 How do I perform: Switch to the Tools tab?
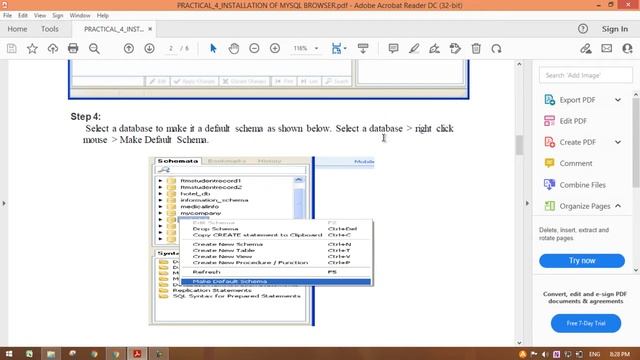(49, 29)
